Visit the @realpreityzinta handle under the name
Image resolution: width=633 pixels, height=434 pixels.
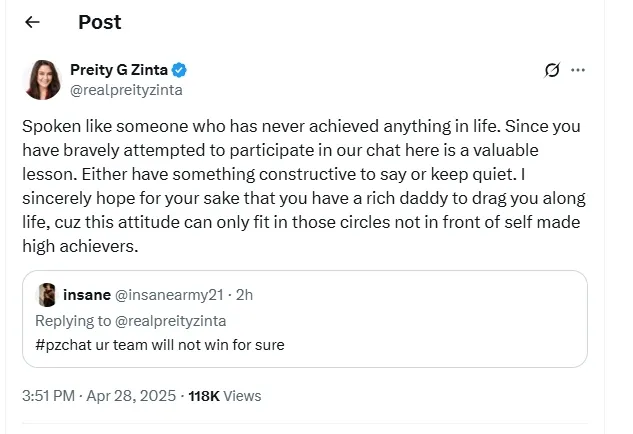pyautogui.click(x=126, y=90)
